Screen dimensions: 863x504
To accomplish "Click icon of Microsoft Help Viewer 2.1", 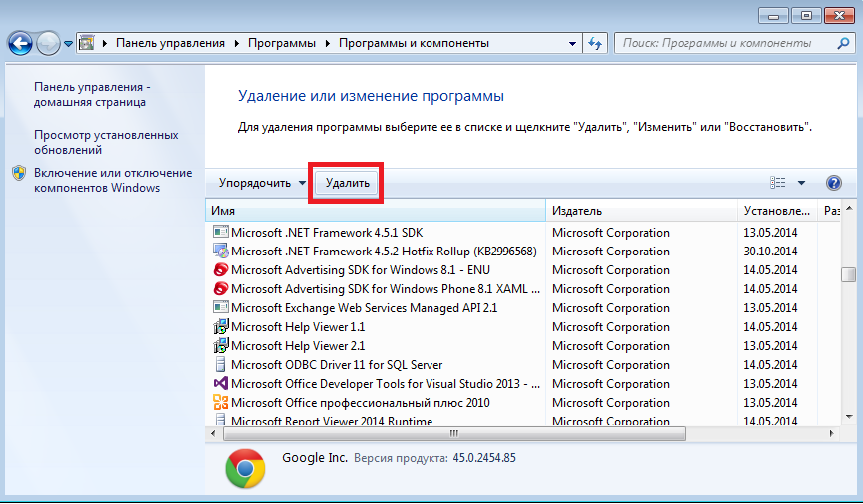I will [x=220, y=345].
